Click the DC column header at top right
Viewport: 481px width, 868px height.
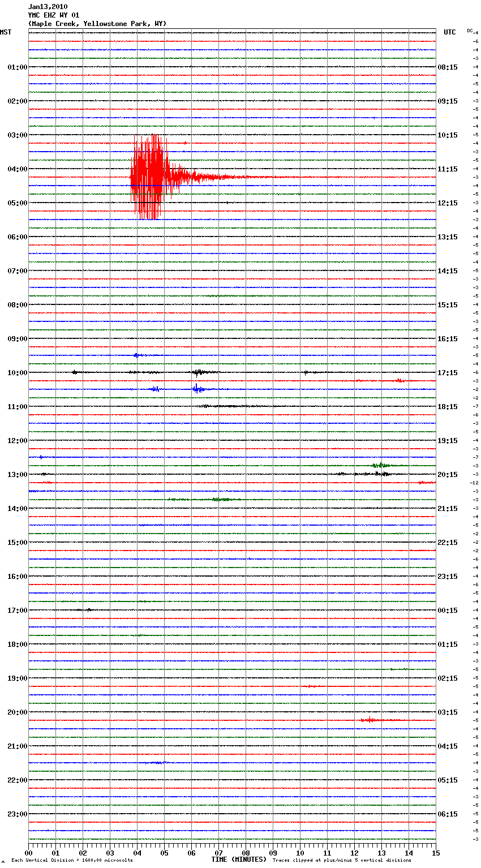[470, 31]
